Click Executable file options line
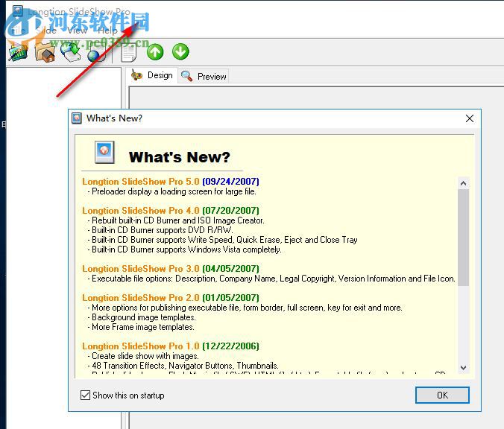 point(271,279)
